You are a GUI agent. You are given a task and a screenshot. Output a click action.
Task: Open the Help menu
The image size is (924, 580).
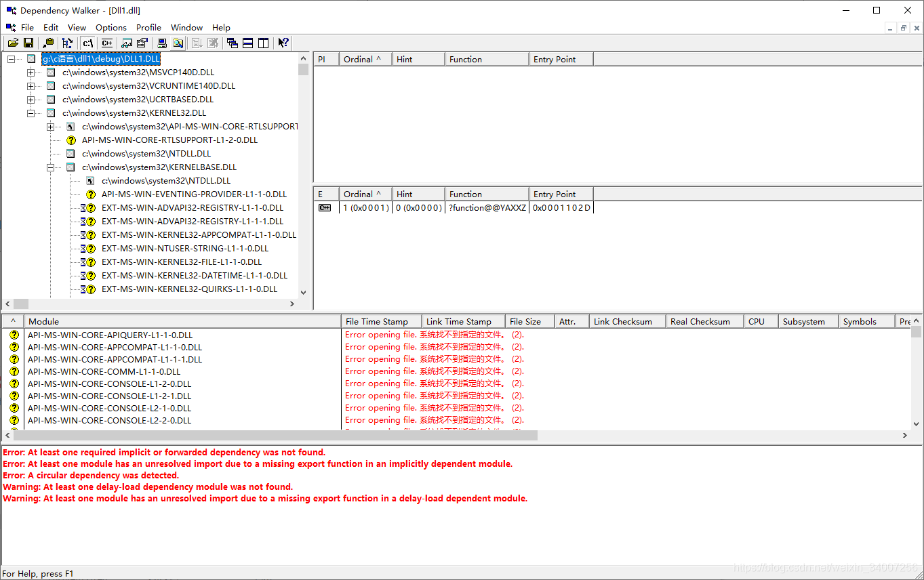tap(221, 27)
